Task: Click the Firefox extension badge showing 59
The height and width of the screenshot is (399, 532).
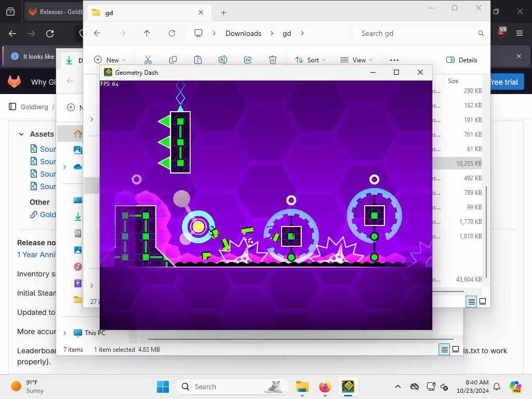Action: [x=501, y=32]
